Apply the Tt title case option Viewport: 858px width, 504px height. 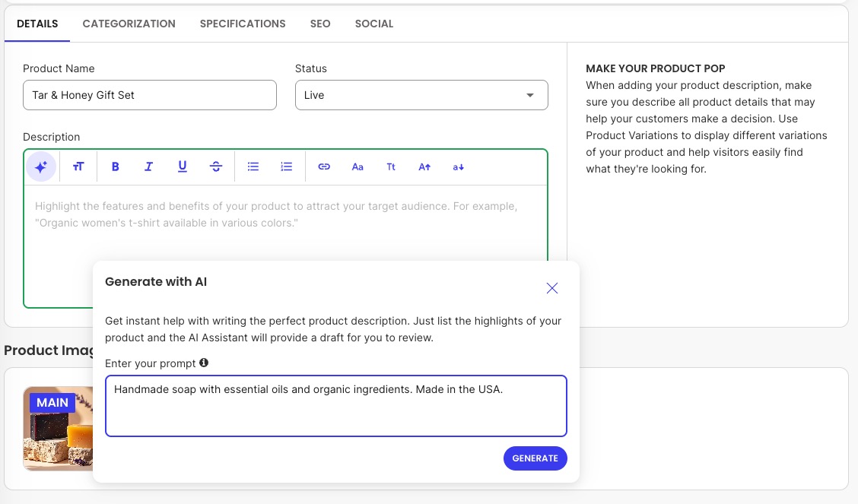pos(391,166)
